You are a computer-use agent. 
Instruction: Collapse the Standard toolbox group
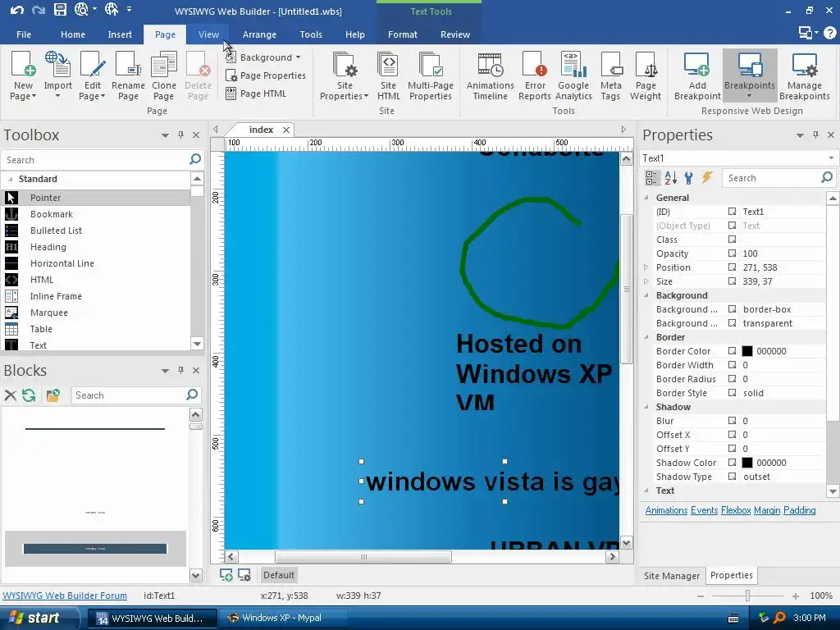point(10,179)
